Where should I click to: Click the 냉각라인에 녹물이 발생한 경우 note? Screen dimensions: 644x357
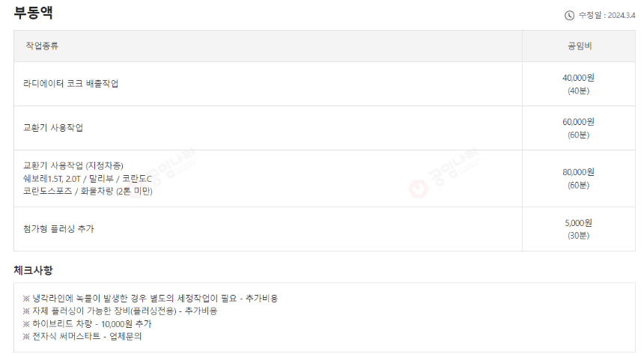(x=151, y=299)
